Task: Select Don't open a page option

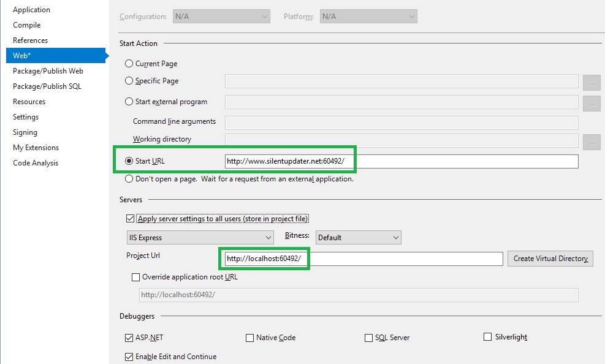Action: coord(129,179)
